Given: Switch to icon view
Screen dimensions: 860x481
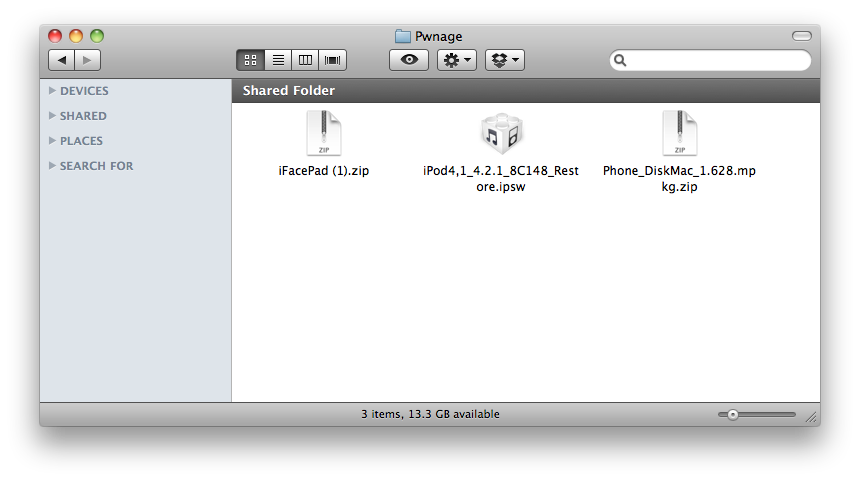Looking at the screenshot, I should (x=250, y=60).
